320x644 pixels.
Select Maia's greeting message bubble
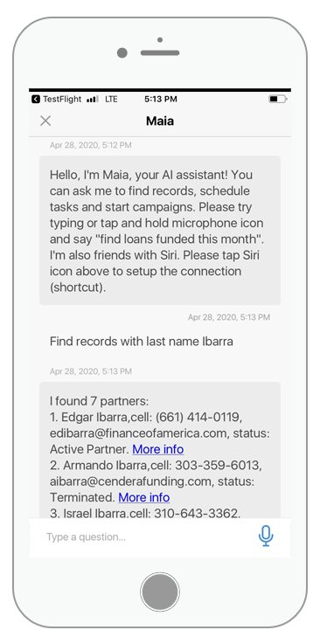coord(160,231)
